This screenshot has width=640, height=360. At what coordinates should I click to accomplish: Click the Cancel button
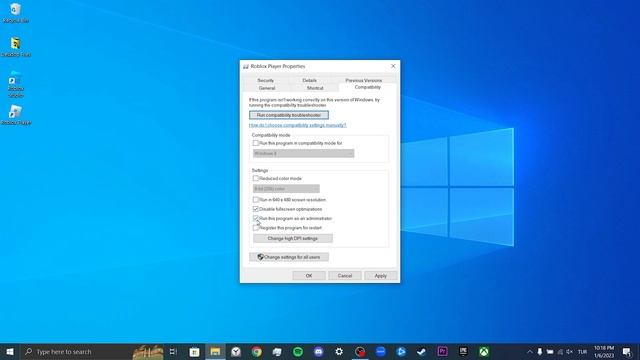(x=345, y=276)
